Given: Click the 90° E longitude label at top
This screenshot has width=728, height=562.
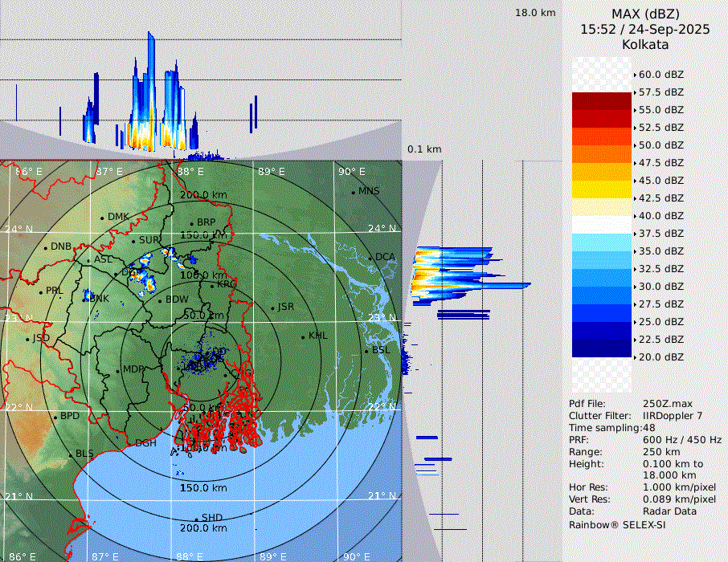Looking at the screenshot, I should pos(351,171).
